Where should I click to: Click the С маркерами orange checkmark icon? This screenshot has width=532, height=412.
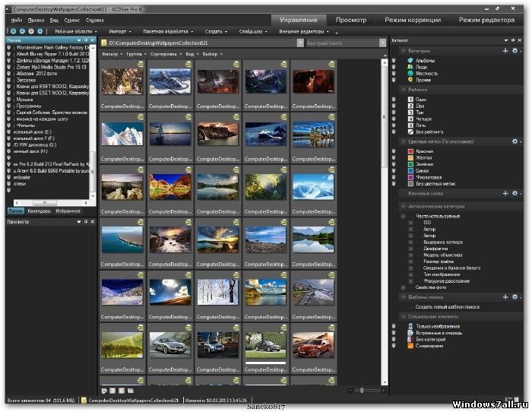click(411, 345)
